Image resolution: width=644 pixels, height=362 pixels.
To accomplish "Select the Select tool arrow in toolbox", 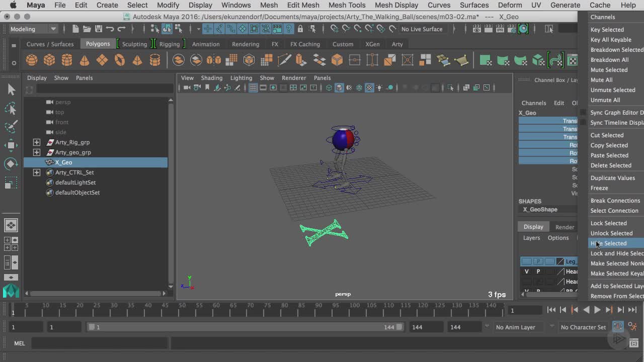I will (11, 89).
